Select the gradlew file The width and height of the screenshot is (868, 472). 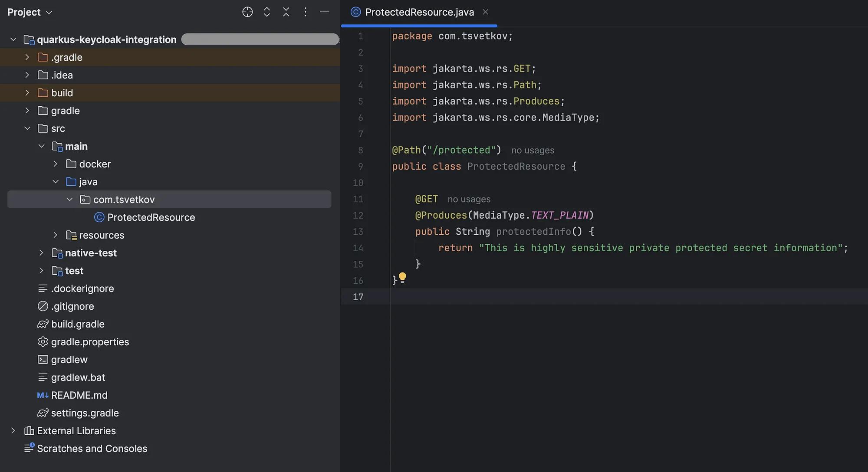pyautogui.click(x=69, y=360)
